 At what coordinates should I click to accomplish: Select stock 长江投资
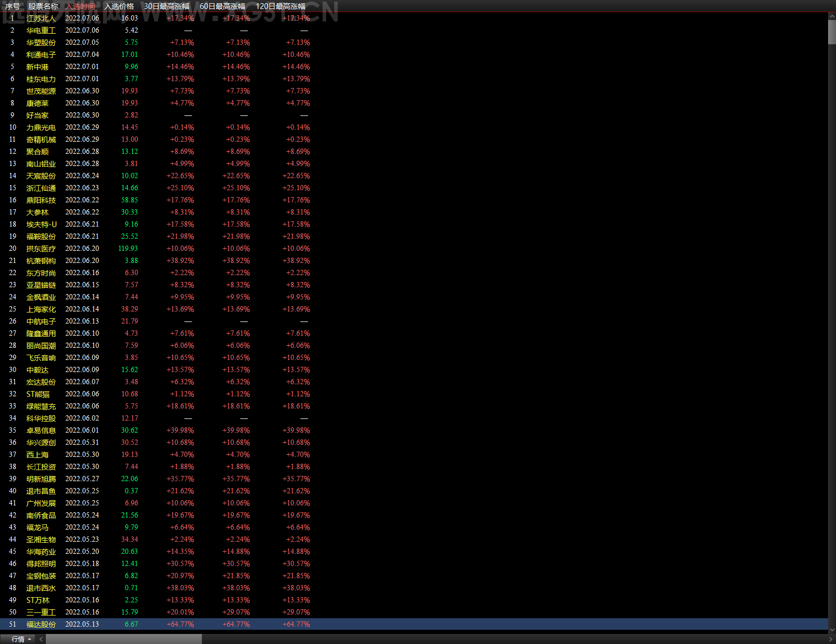[x=41, y=467]
